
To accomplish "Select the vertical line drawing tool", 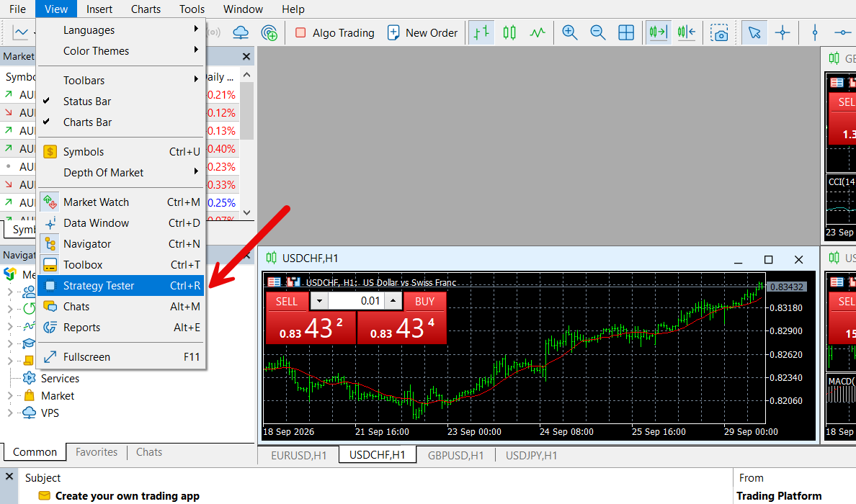I will (x=815, y=32).
